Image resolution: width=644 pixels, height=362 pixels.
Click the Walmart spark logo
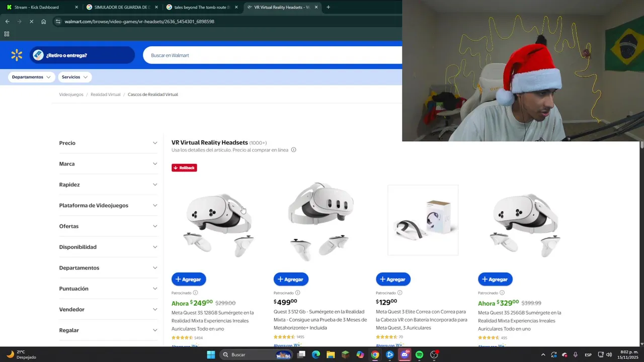click(17, 55)
